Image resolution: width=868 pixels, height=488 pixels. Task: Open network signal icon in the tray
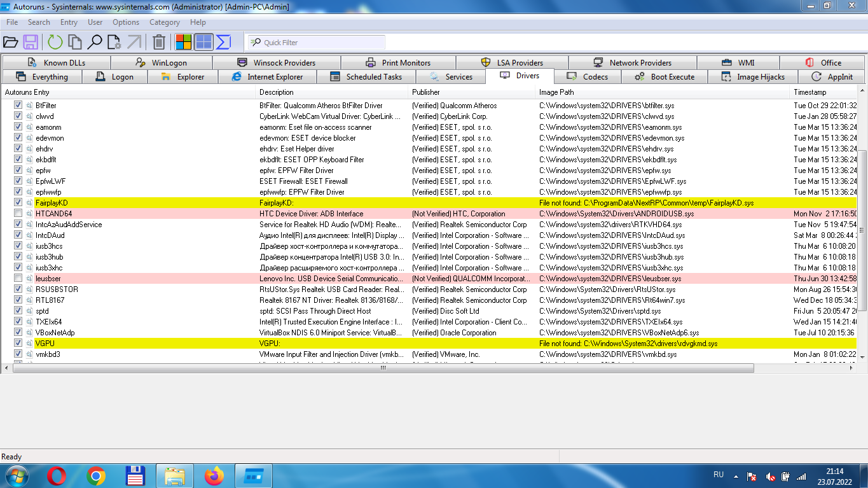pyautogui.click(x=801, y=476)
